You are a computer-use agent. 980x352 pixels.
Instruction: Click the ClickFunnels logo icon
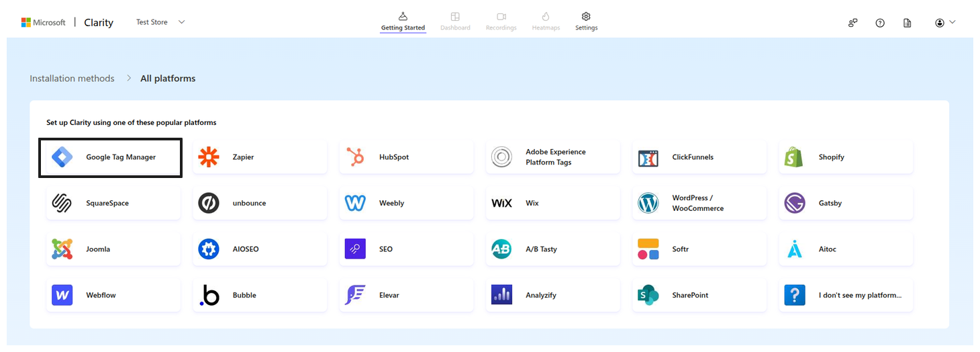(648, 158)
